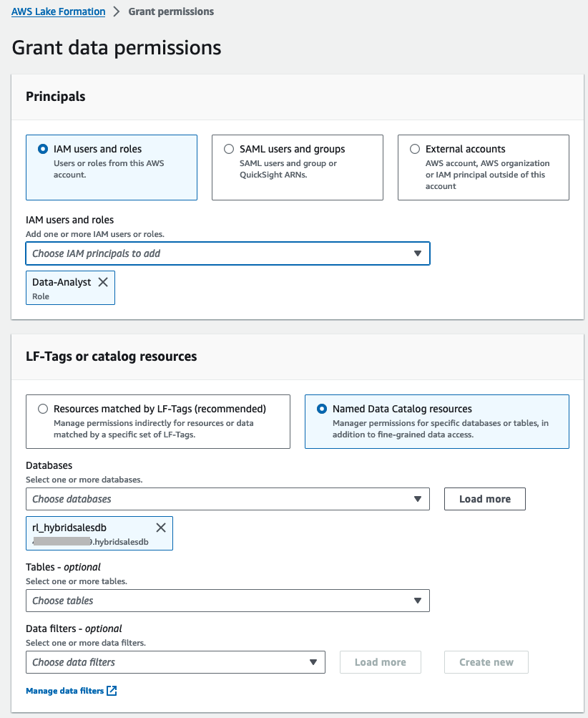The image size is (588, 718).
Task: Expand the Choose tables dropdown
Action: pos(215,601)
